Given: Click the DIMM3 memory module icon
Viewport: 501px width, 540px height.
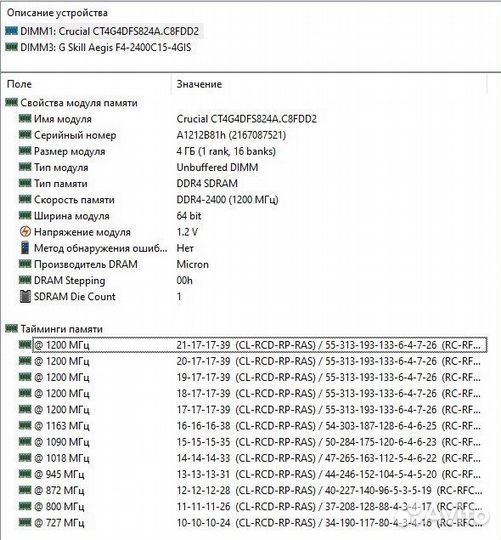Looking at the screenshot, I should [x=11, y=47].
